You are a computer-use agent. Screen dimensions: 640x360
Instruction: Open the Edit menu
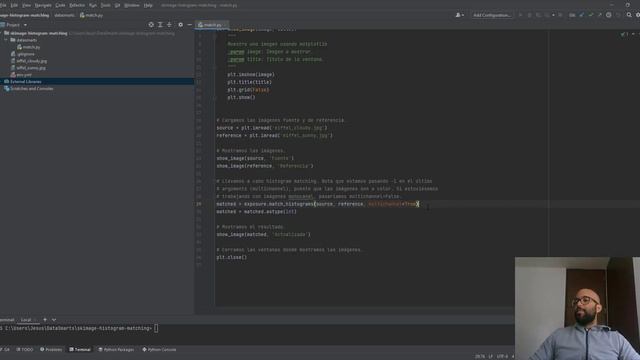click(x=14, y=5)
